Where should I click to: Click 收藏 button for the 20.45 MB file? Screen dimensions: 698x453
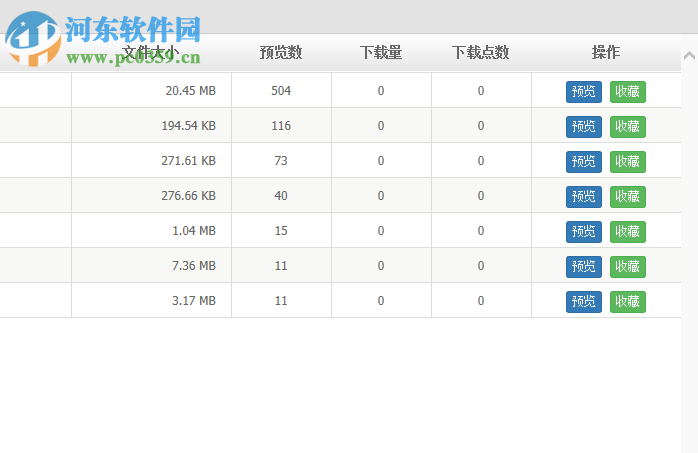point(628,92)
